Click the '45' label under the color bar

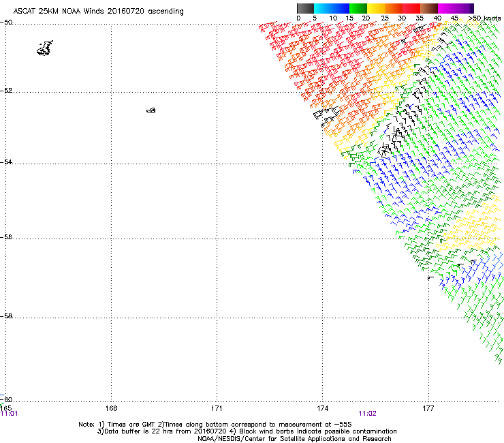pyautogui.click(x=454, y=18)
